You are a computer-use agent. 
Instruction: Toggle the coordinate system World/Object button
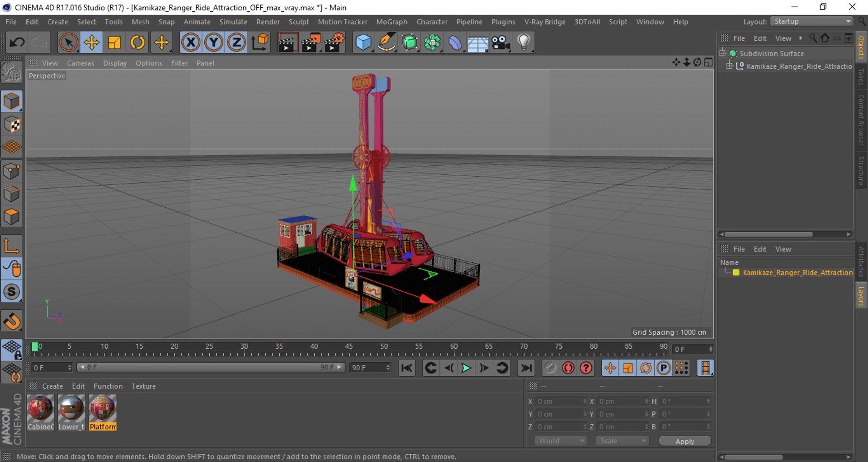(260, 42)
